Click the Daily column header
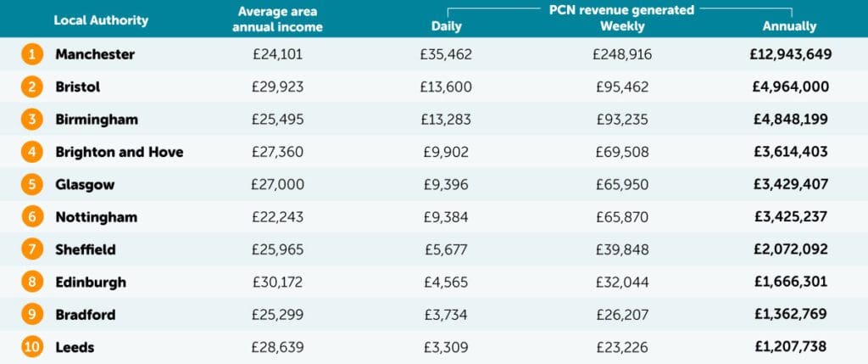 (x=447, y=26)
